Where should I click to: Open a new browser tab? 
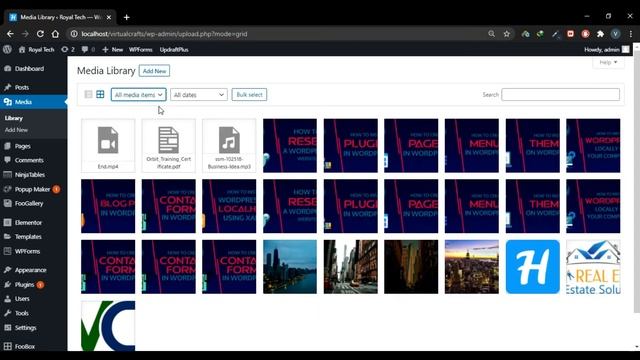(x=127, y=17)
